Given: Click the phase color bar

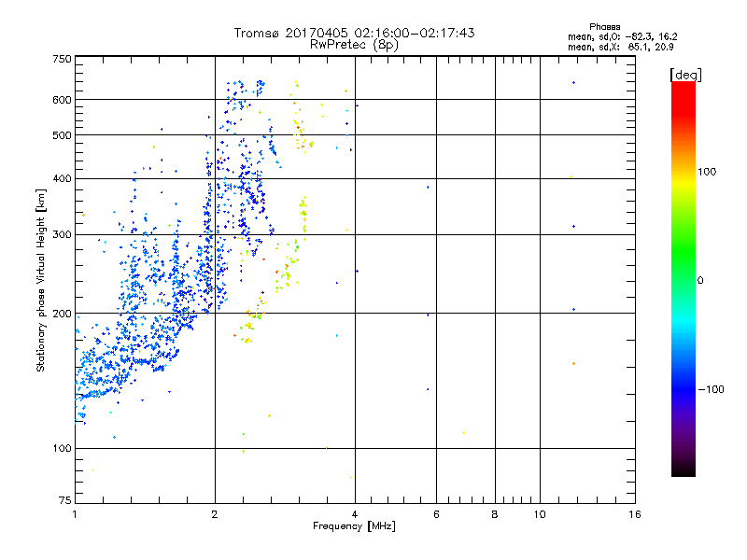Looking at the screenshot, I should [x=684, y=278].
